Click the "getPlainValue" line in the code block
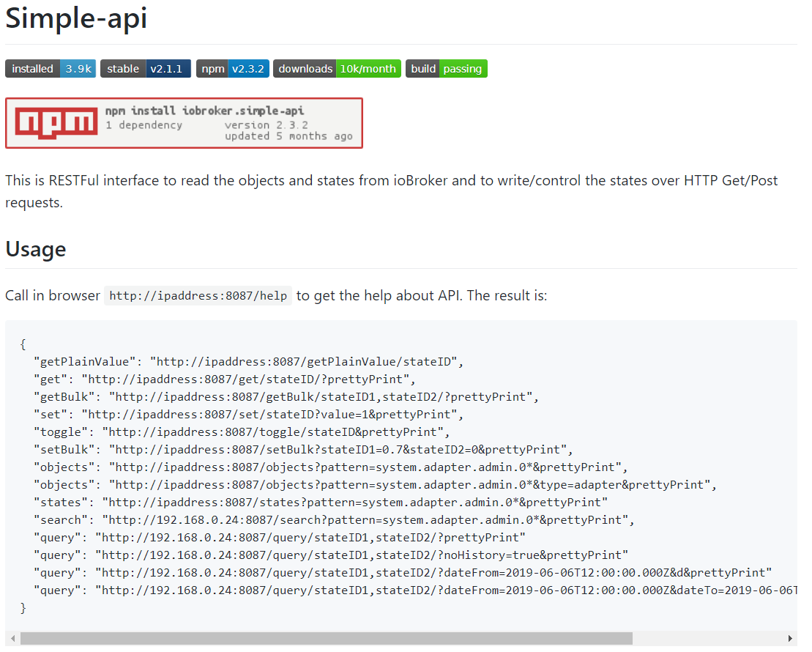The image size is (812, 652). click(x=248, y=362)
